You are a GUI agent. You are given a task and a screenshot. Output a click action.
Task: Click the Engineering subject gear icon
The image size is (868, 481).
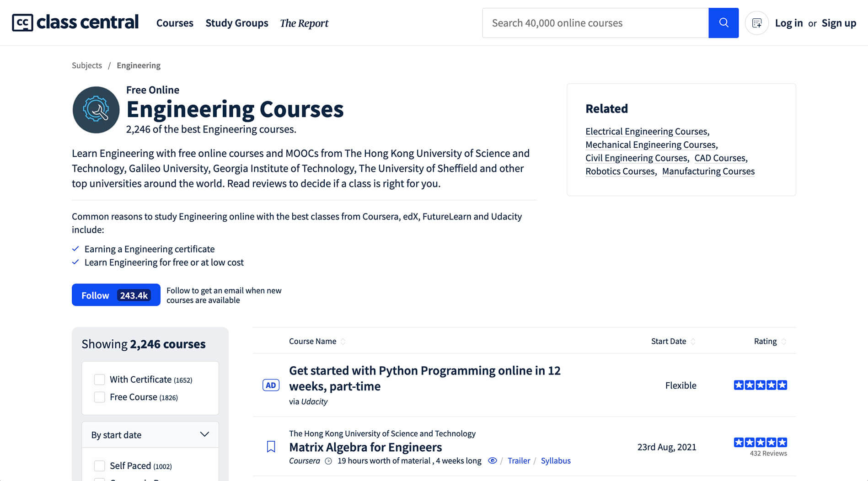(x=96, y=110)
